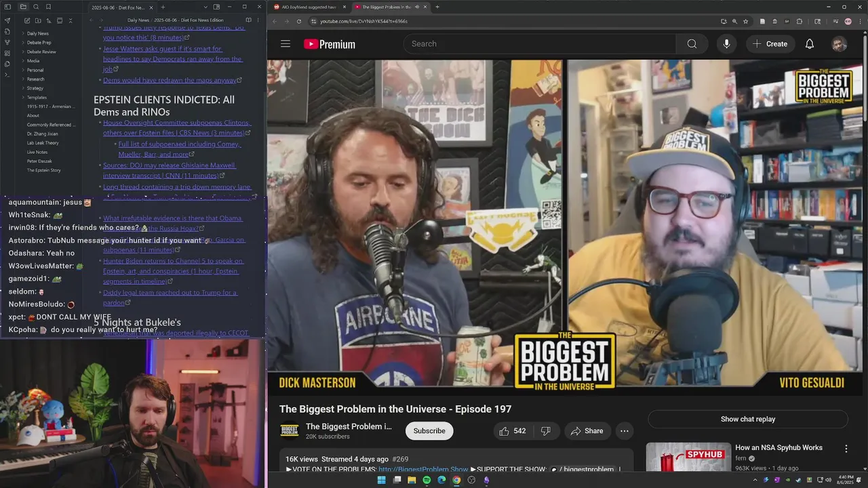Toggle Obsidian left sidebar icon
Screen dimensions: 868x488
click(7, 7)
